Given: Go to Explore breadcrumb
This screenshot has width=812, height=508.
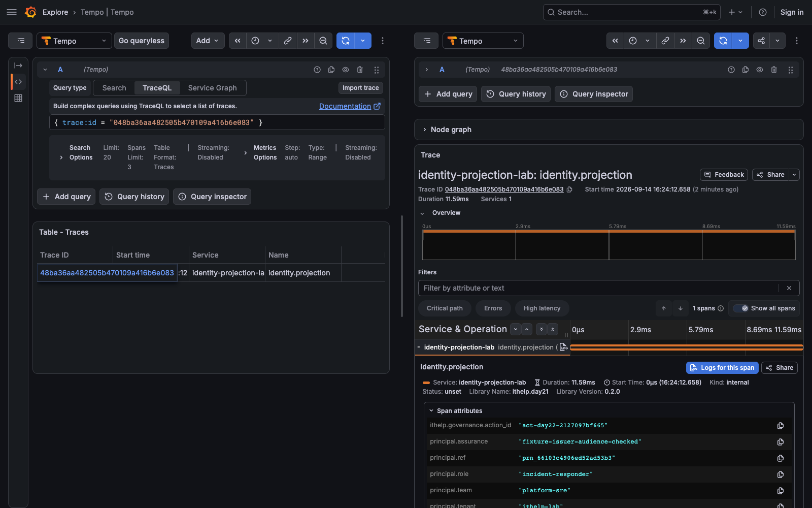Looking at the screenshot, I should pyautogui.click(x=55, y=12).
